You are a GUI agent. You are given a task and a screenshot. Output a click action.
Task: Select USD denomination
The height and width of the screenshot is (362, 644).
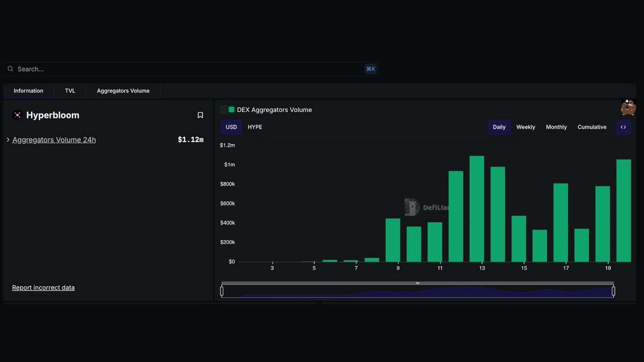coord(231,127)
